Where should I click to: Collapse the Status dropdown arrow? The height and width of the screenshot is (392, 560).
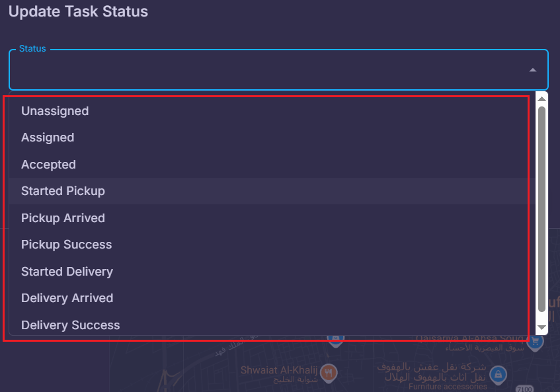[x=532, y=70]
